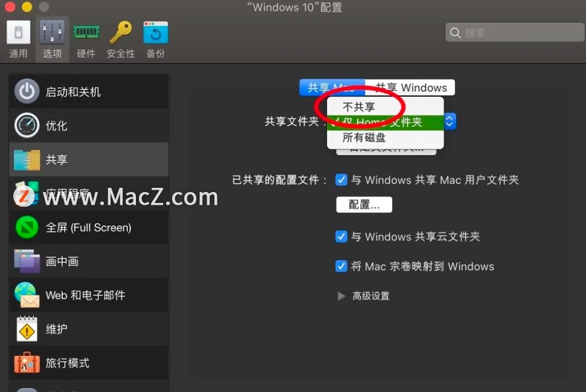Close the Windows 10 配置 window
Image resolution: width=586 pixels, height=392 pixels.
pos(10,7)
